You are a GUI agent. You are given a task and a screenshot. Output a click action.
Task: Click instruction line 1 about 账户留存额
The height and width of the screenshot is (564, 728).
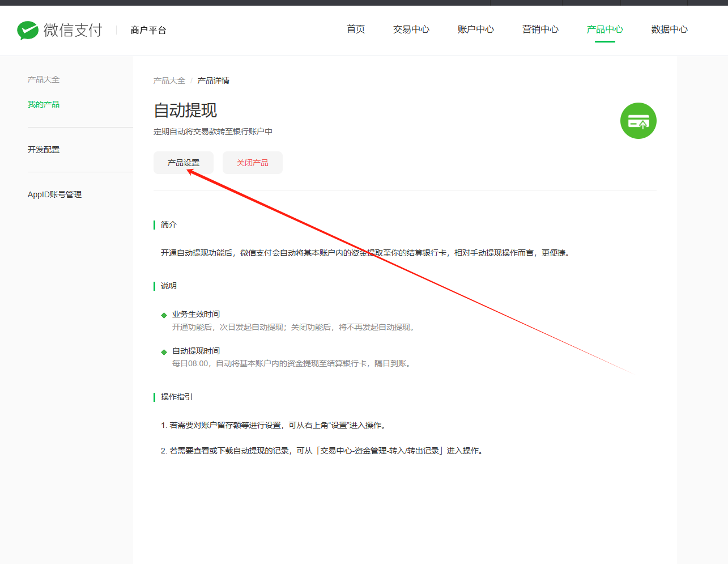(275, 425)
